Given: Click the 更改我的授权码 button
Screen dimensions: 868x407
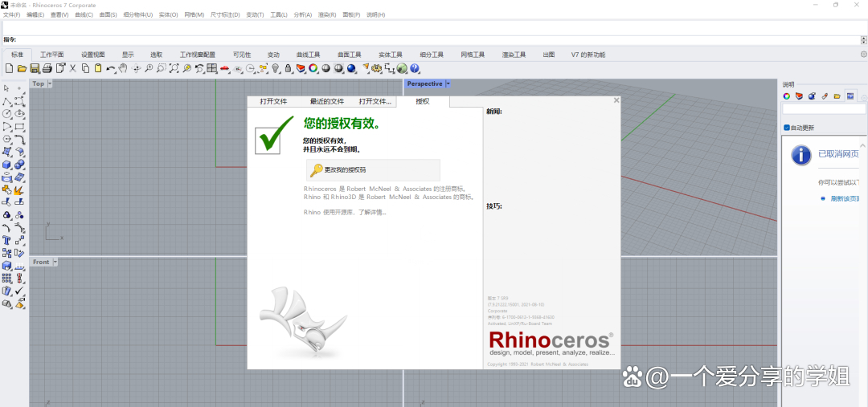Looking at the screenshot, I should point(373,170).
